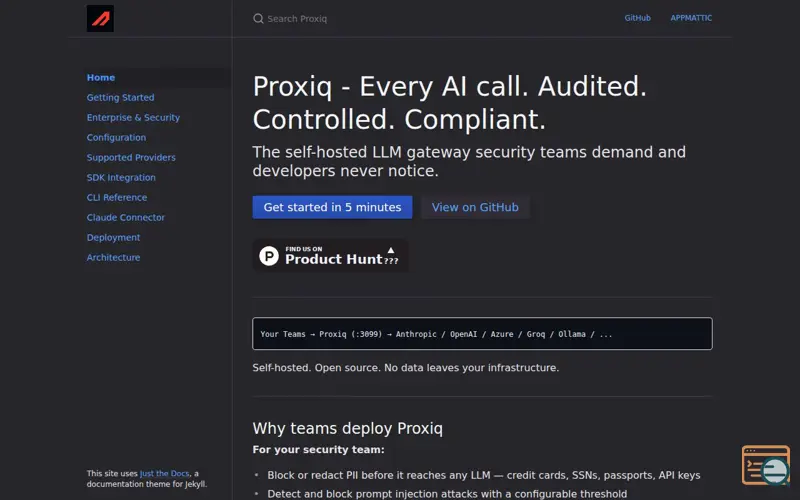Open the Configuration page
Screen dimensions: 800x500
(116, 137)
